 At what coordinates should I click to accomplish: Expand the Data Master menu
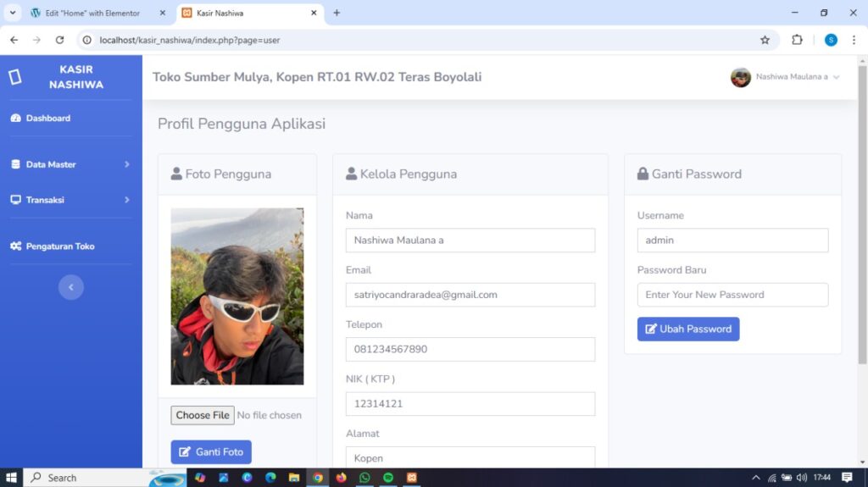[x=71, y=164]
